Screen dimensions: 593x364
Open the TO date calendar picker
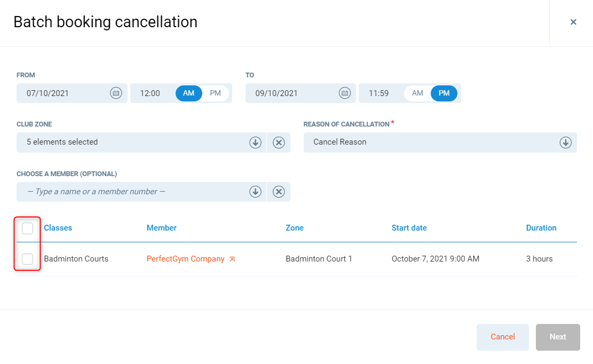[345, 93]
